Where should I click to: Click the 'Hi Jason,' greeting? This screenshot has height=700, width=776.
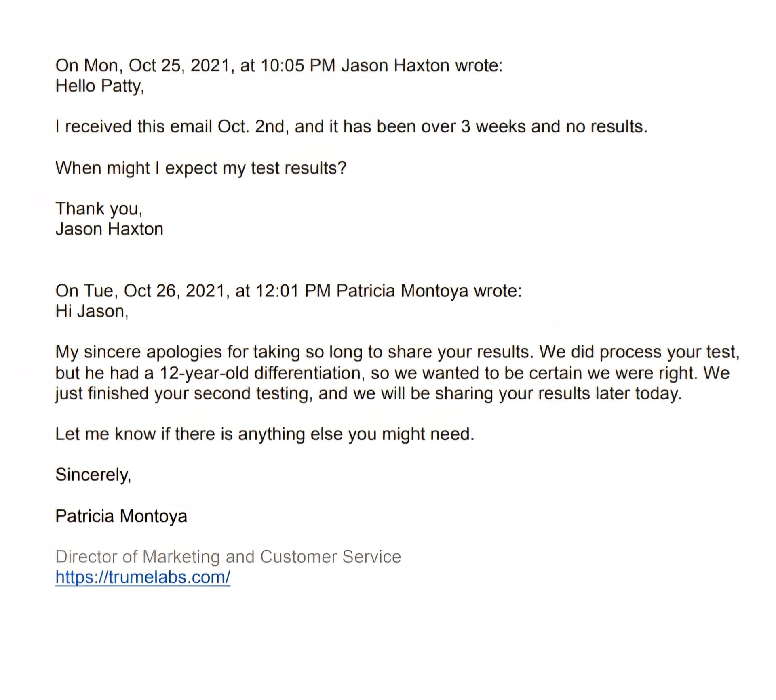coord(92,311)
